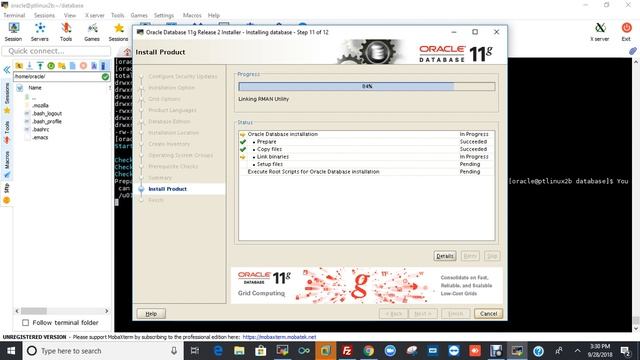This screenshot has height=360, width=640.
Task: Open the X server menu
Action: tap(95, 15)
